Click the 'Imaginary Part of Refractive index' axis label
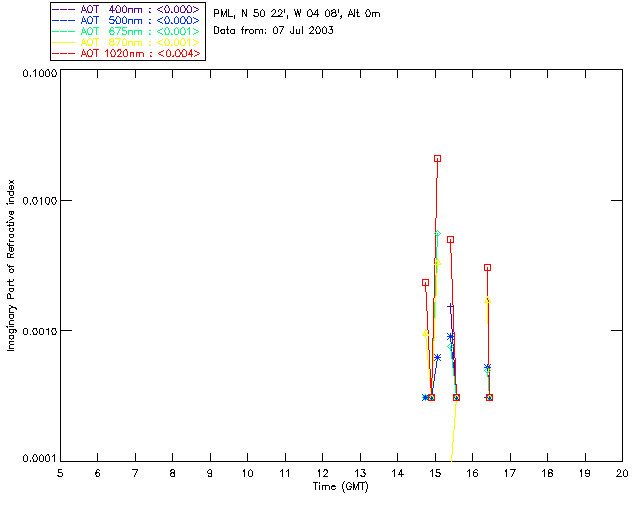 [11, 265]
